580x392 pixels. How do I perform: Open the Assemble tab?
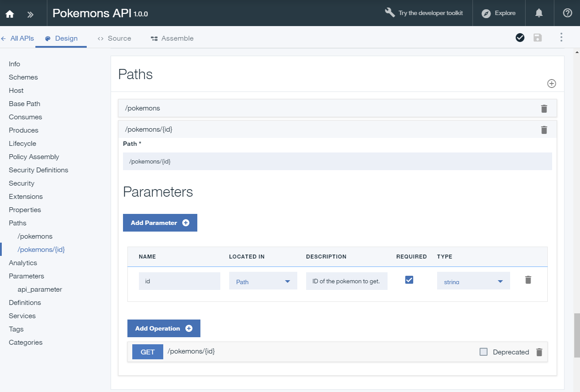click(172, 38)
